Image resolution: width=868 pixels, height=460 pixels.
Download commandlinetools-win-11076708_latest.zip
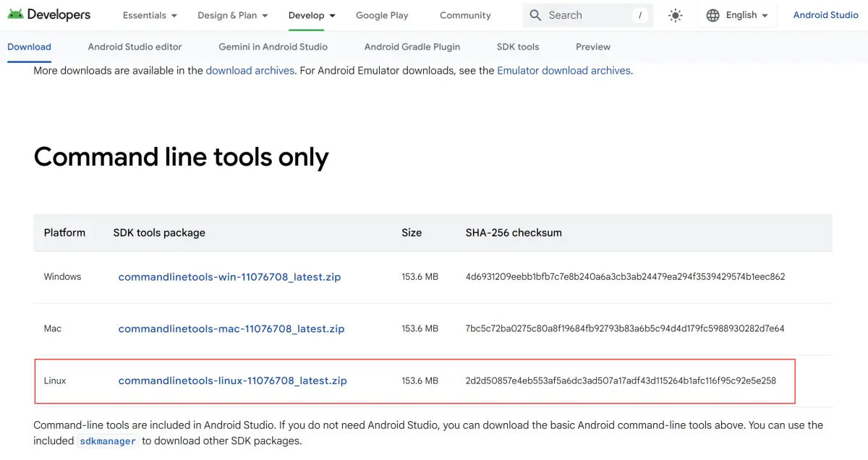coord(229,277)
